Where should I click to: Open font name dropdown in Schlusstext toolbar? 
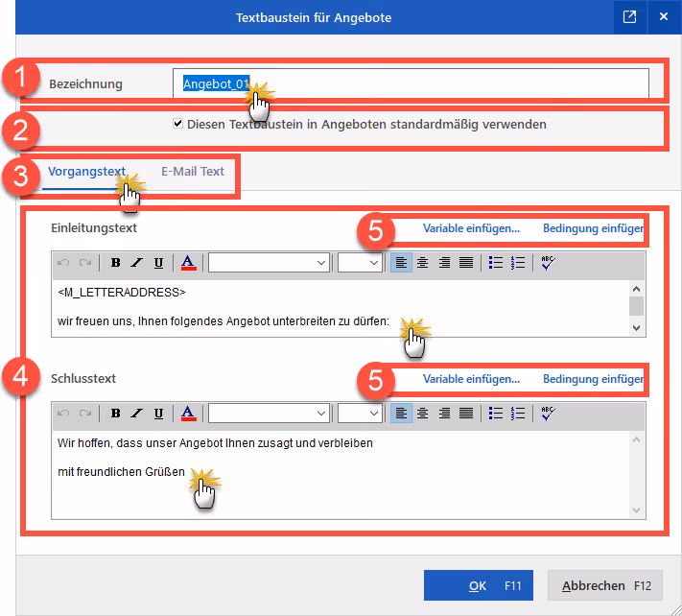point(270,414)
